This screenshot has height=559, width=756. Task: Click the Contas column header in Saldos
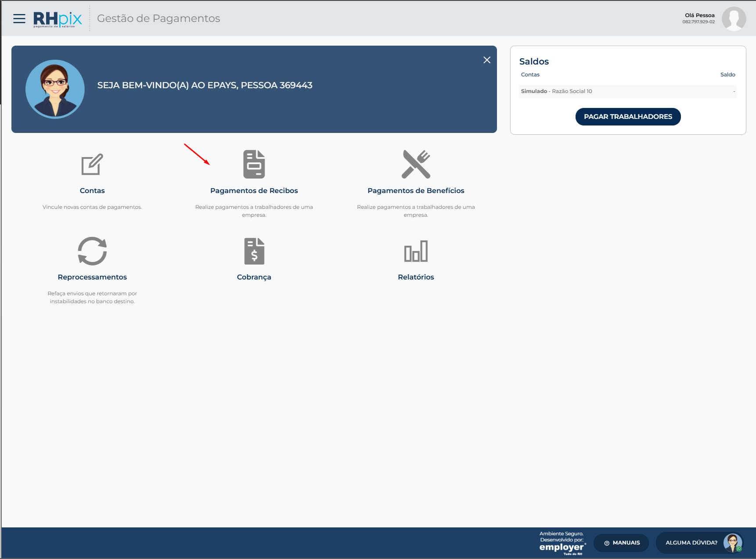pyautogui.click(x=530, y=75)
